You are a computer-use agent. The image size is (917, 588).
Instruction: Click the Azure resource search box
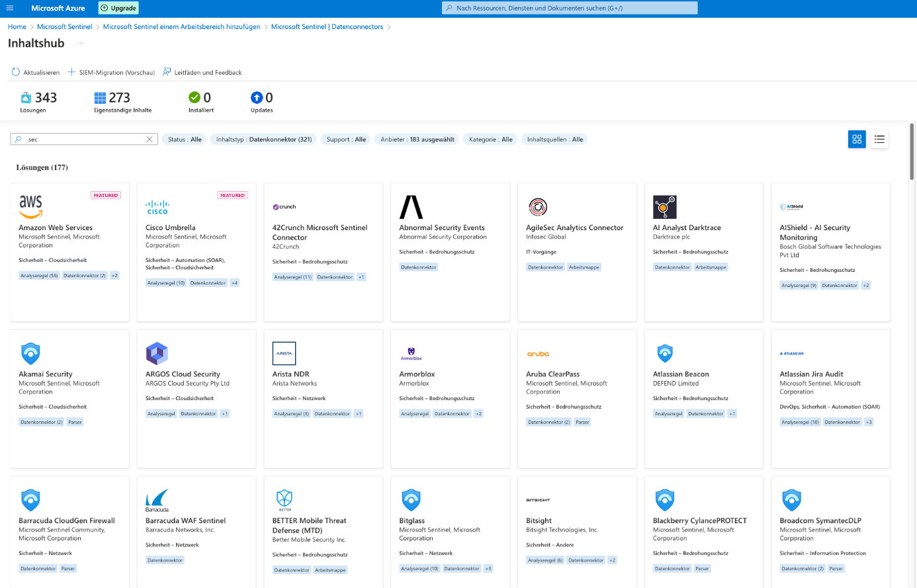pos(569,8)
